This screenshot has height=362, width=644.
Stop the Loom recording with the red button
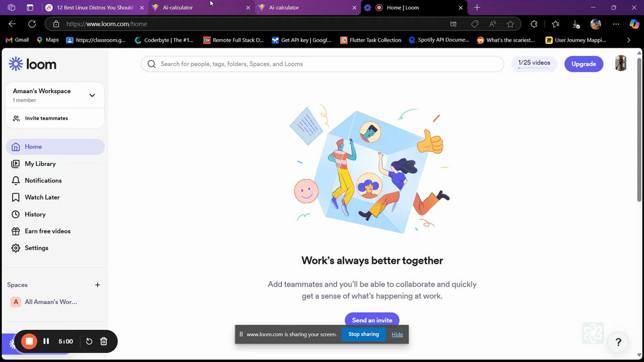click(29, 341)
